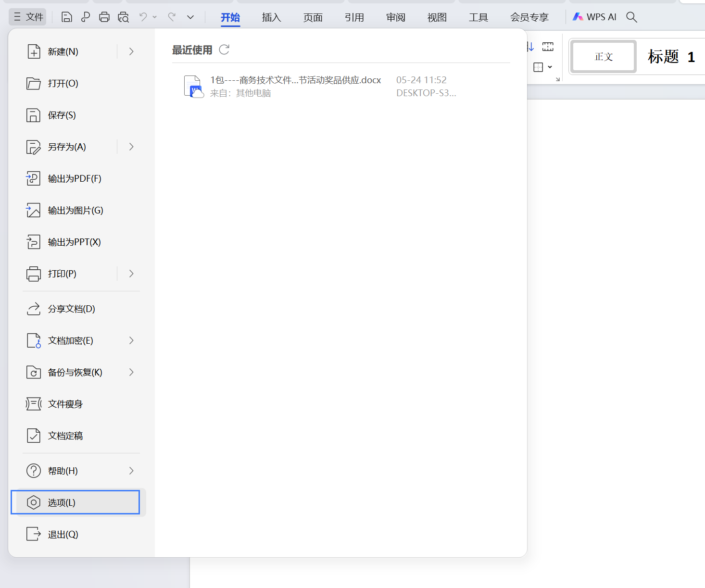
Task: Expand the 打印(P) submenu arrow
Action: pyautogui.click(x=131, y=274)
